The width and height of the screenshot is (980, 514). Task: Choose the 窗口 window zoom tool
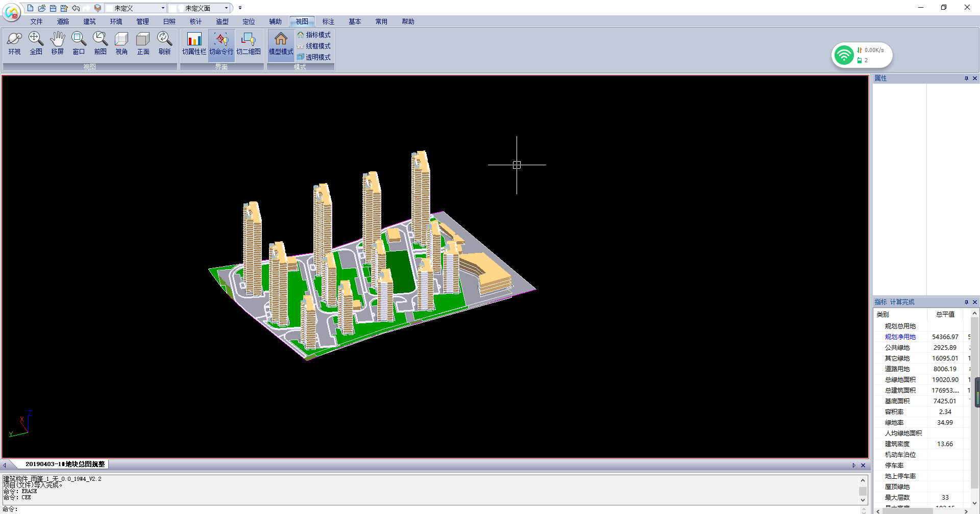click(79, 43)
